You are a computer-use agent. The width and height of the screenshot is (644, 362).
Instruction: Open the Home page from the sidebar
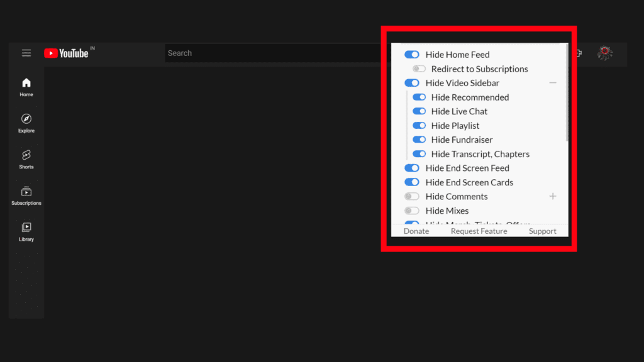tap(26, 86)
